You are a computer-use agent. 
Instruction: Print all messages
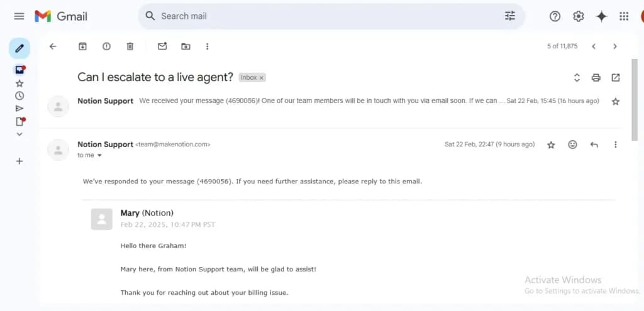point(596,77)
